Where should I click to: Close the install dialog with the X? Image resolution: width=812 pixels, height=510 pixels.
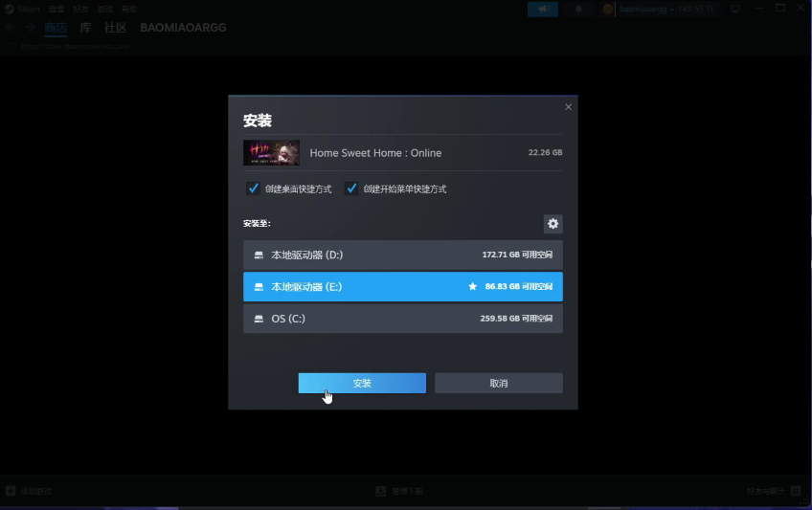pos(568,107)
